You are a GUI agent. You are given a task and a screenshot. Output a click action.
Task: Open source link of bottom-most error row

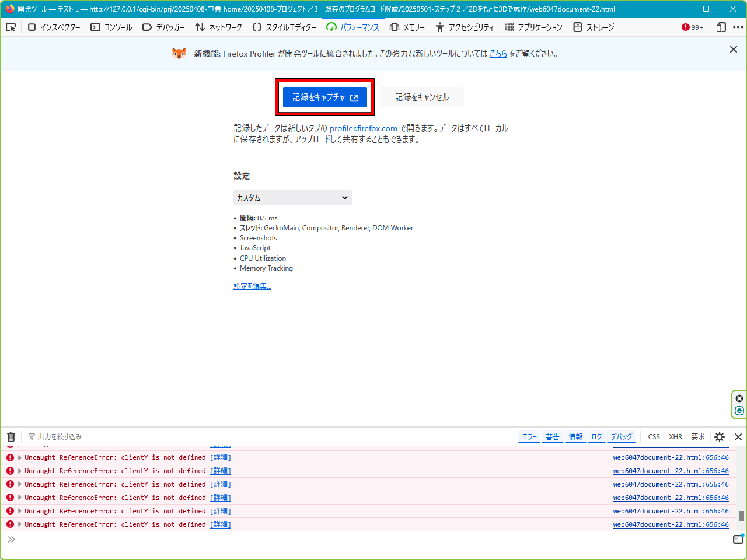671,524
